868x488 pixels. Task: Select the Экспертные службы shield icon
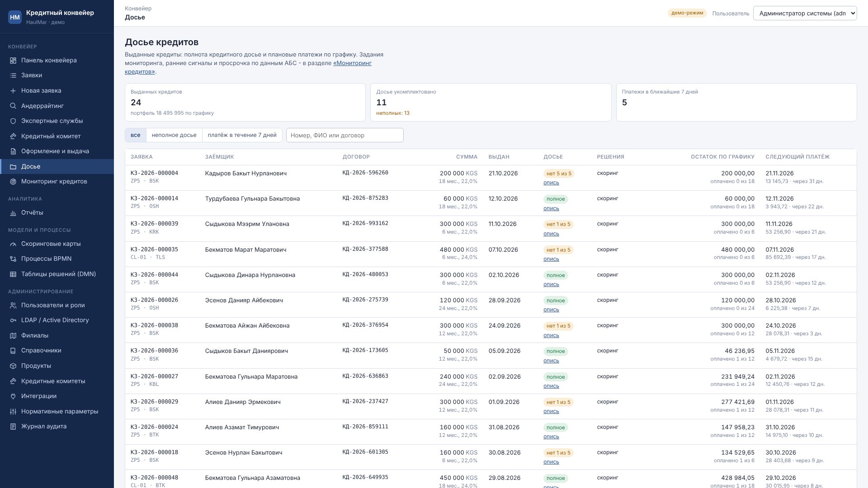point(13,121)
